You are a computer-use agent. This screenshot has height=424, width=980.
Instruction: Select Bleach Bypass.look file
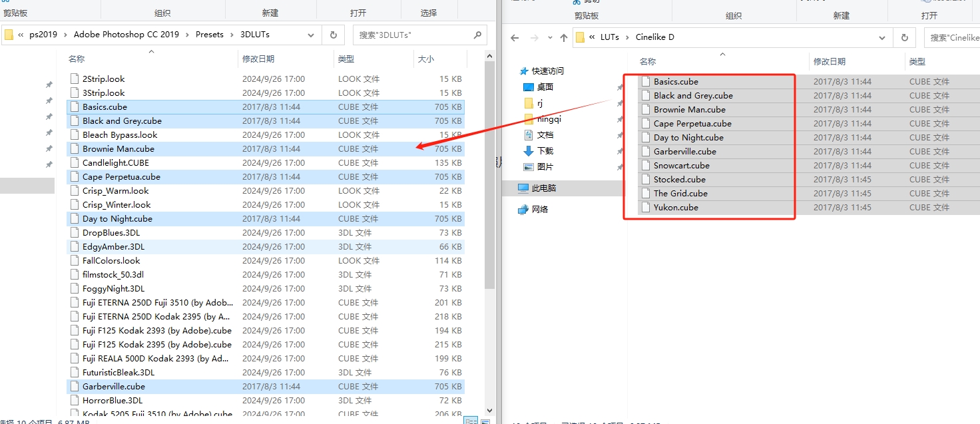coord(266,134)
